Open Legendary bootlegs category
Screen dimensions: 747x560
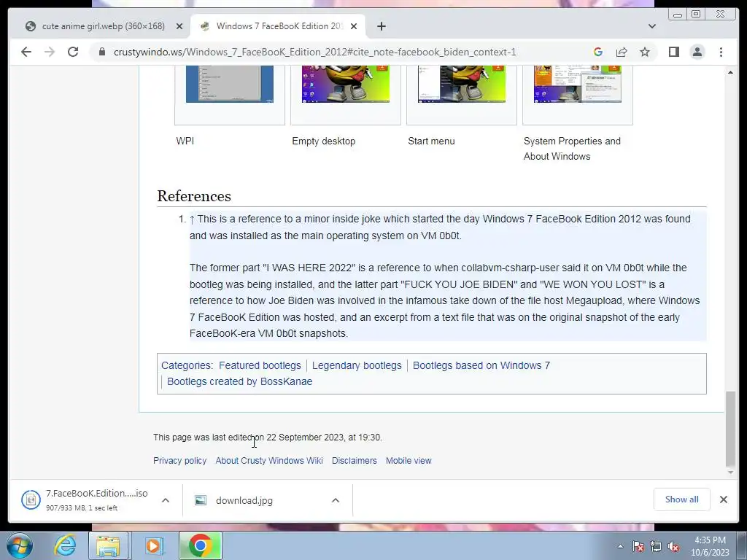tap(357, 365)
